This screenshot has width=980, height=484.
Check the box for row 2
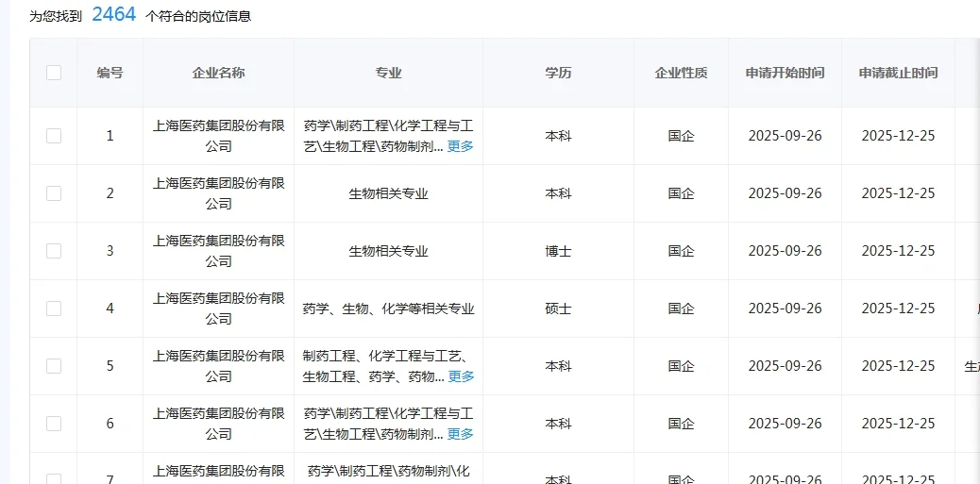(54, 193)
